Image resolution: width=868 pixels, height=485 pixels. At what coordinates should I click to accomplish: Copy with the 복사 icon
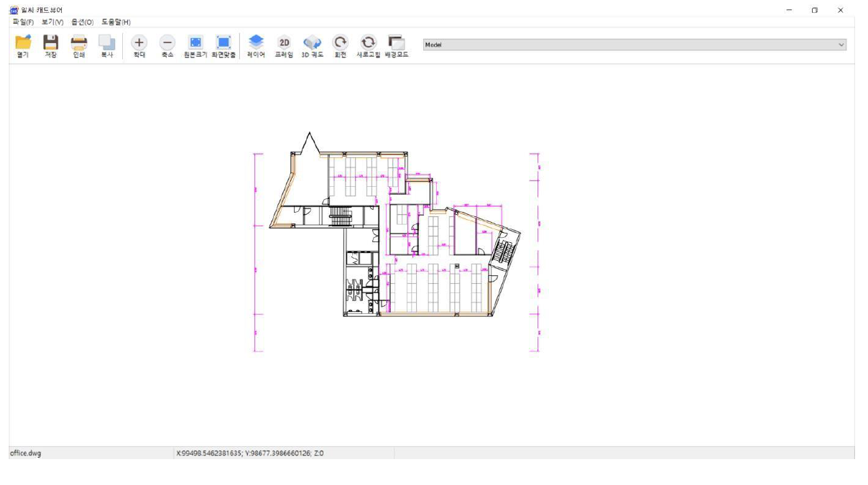(106, 46)
